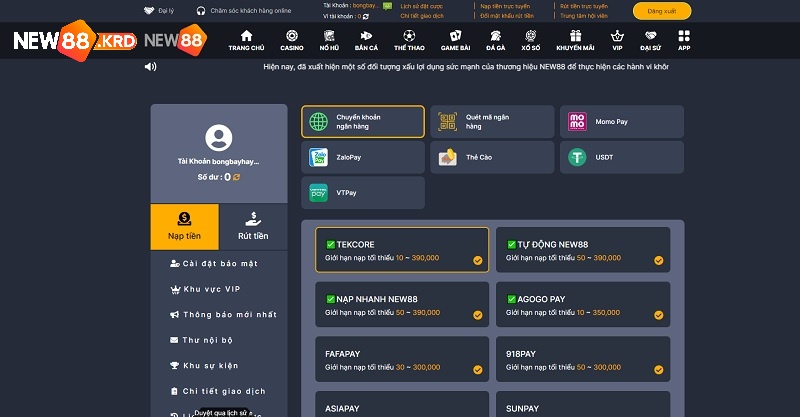
Task: Refresh the Ví tài khoản balance in top bar
Action: point(366,16)
